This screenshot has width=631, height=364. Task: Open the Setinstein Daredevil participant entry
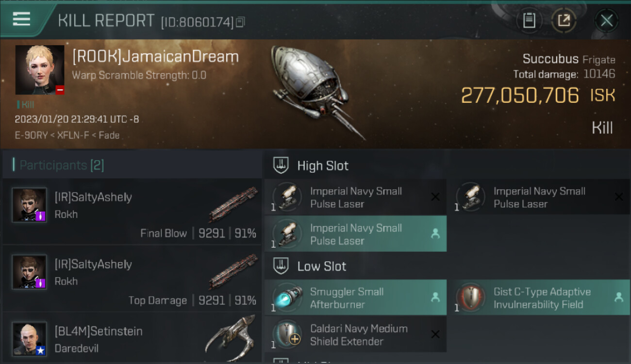pyautogui.click(x=132, y=338)
